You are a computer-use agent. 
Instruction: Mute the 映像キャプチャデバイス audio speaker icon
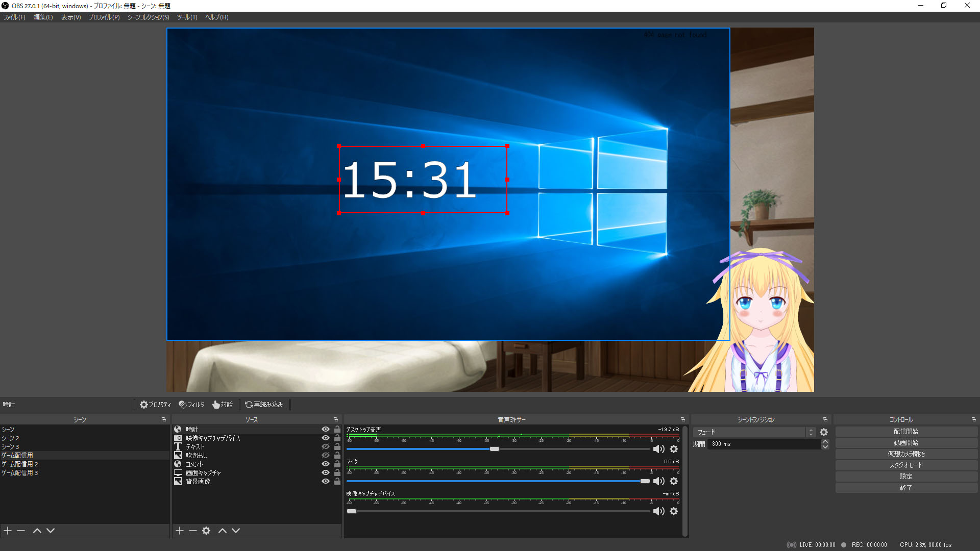click(x=658, y=511)
